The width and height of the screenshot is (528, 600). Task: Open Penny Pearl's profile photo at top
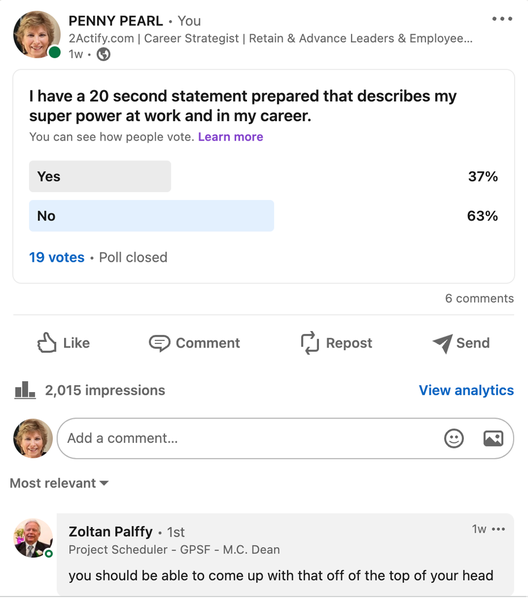[37, 34]
